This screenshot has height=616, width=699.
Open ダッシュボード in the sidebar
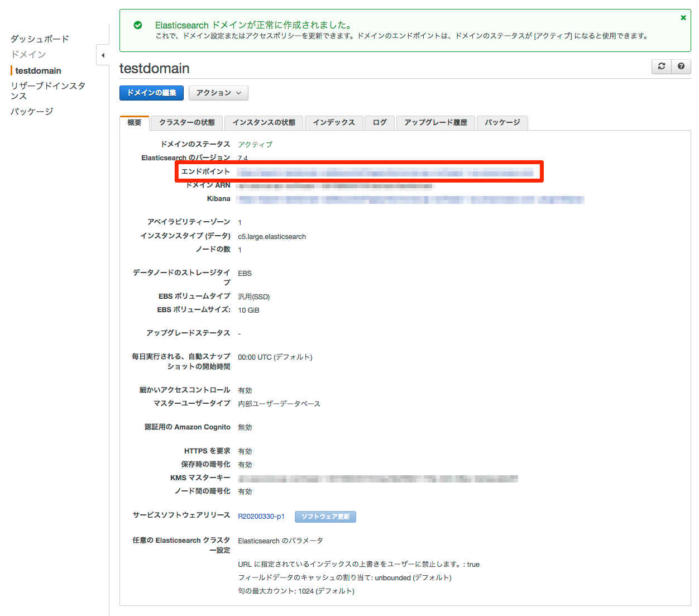point(40,39)
